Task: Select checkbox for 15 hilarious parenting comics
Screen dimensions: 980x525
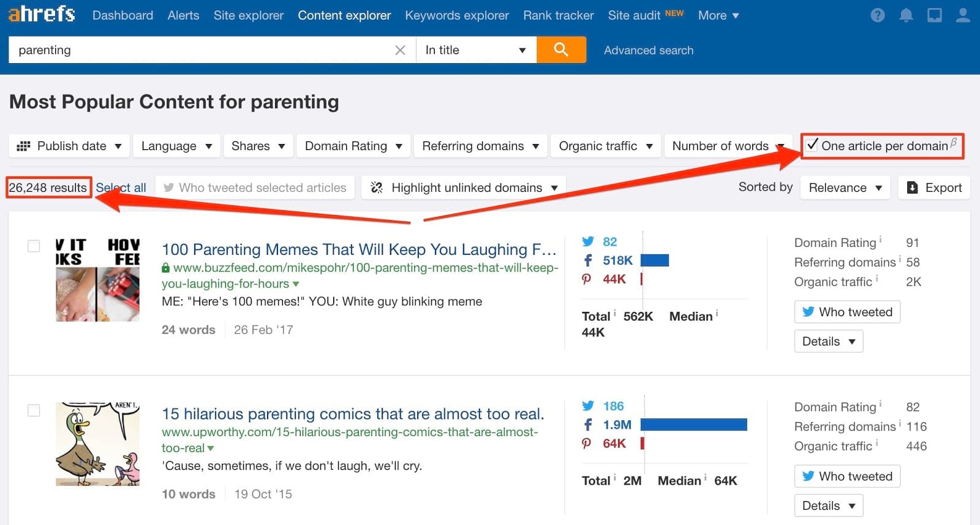Action: 34,410
